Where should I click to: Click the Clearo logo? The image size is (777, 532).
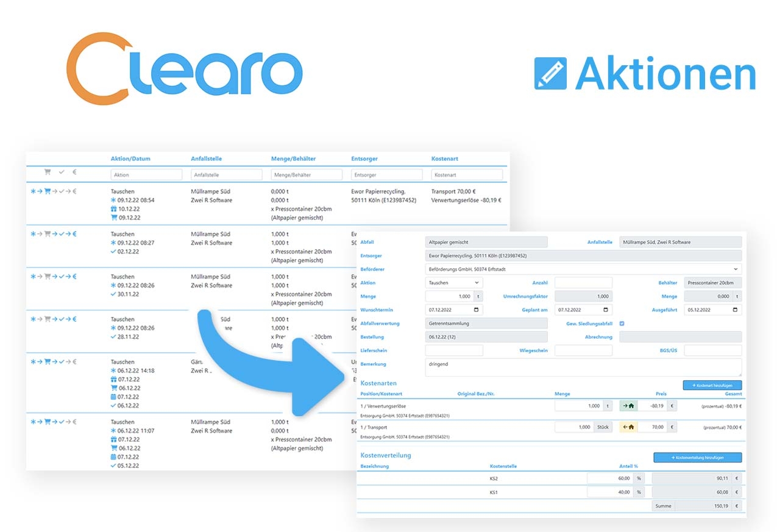(x=185, y=68)
